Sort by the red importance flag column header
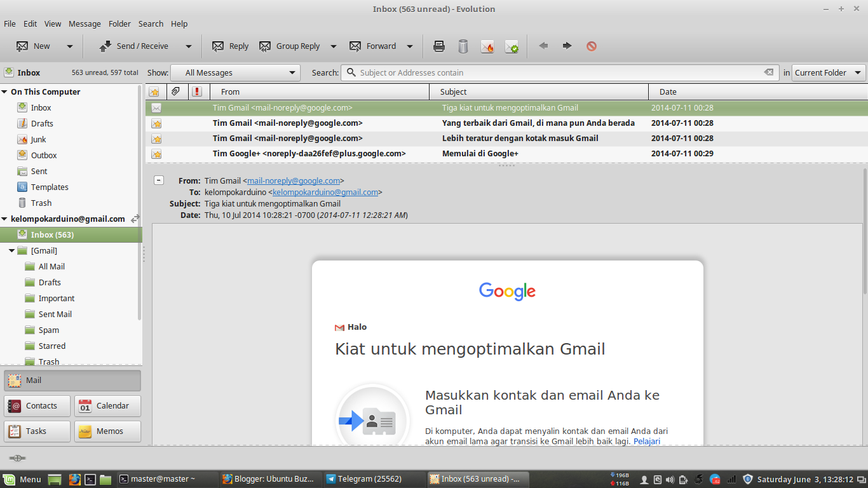This screenshot has width=868, height=488. [x=197, y=92]
